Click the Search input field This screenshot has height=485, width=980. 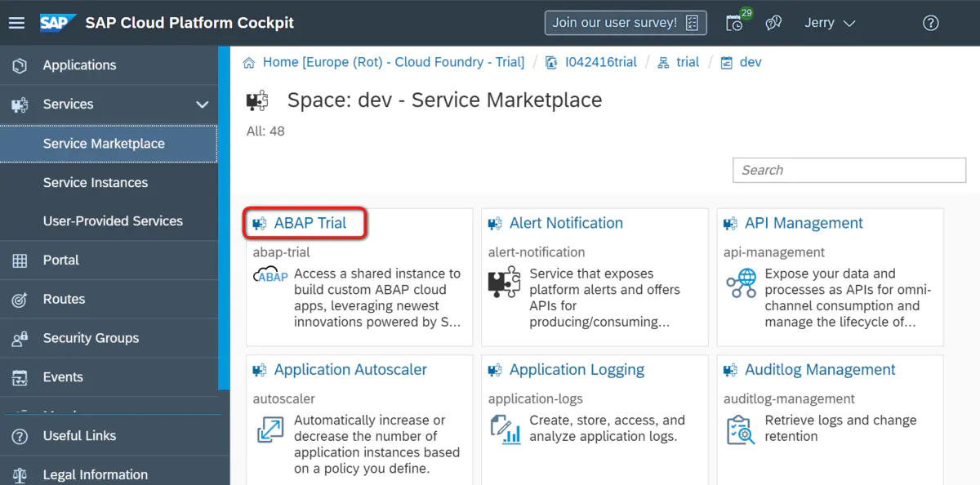[x=849, y=170]
